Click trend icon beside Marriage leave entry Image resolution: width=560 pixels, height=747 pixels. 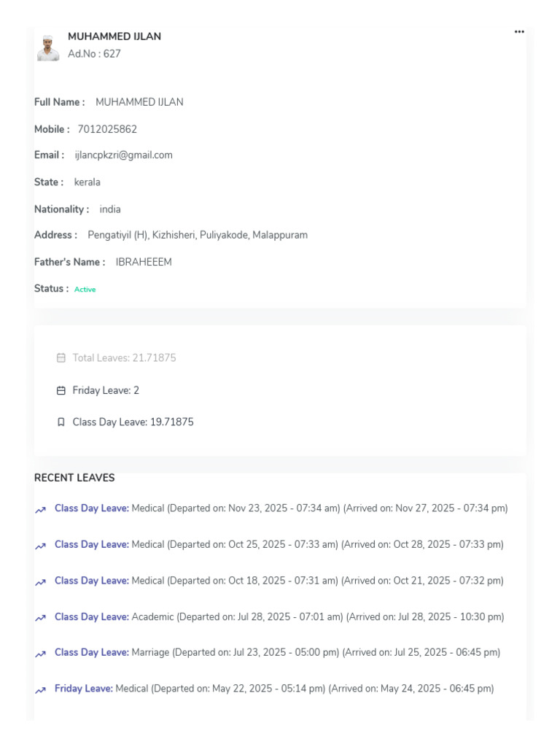click(x=41, y=654)
